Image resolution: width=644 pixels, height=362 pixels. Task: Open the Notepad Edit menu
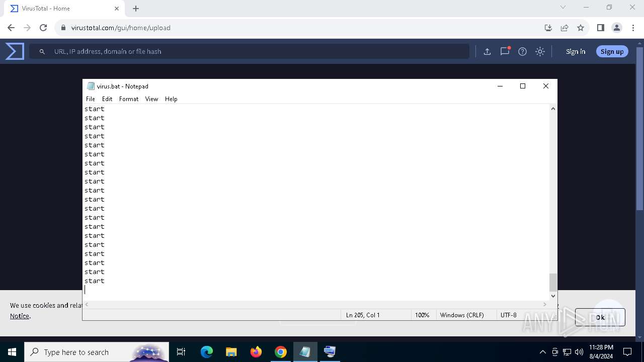[x=107, y=99]
